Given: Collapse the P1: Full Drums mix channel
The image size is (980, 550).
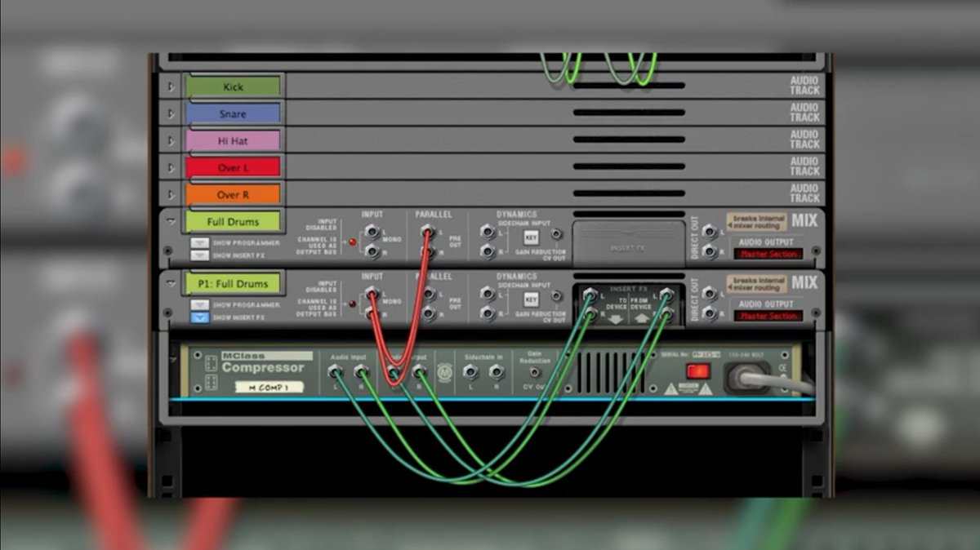Looking at the screenshot, I should [171, 283].
